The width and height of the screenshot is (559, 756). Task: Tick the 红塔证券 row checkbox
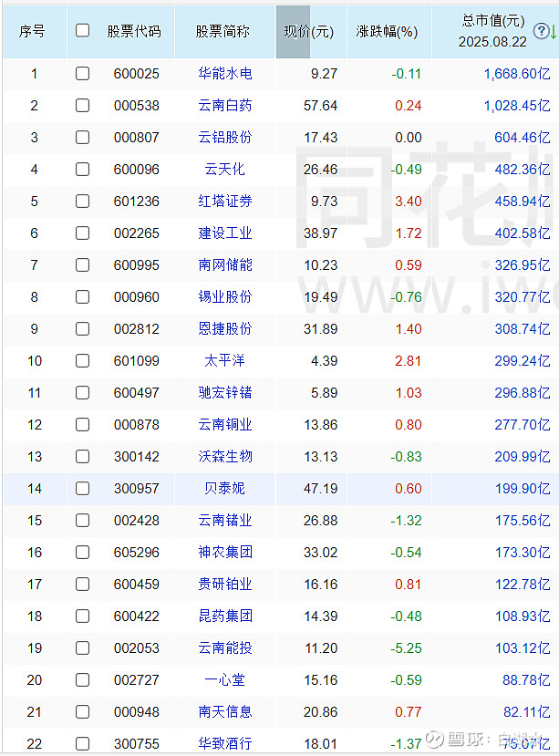(82, 201)
